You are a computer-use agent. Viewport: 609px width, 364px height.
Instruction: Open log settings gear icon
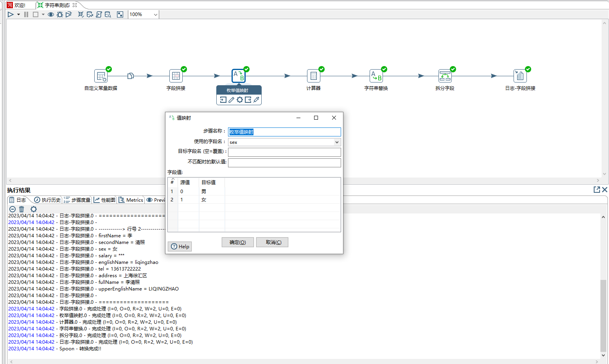[34, 209]
